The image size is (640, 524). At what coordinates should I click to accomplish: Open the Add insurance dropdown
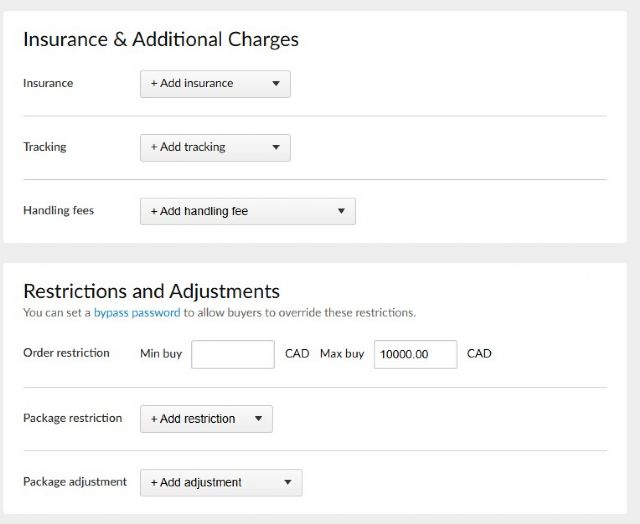214,84
